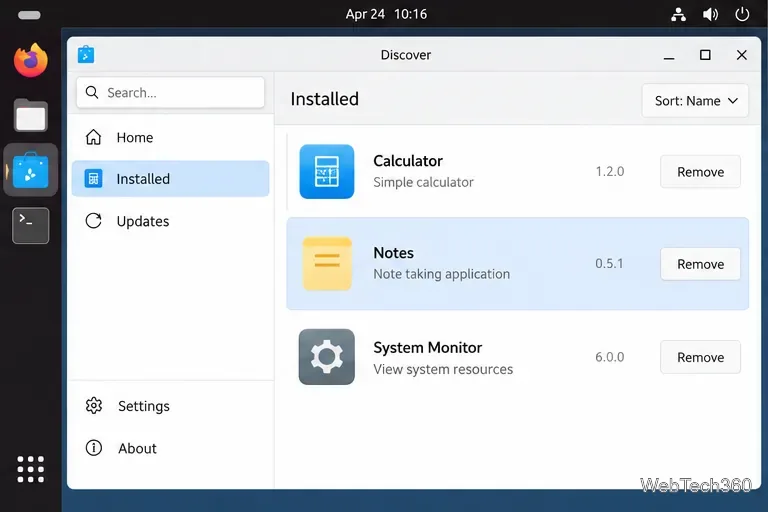Screen dimensions: 768x512
Task: Select the Installed sidebar item
Action: (x=170, y=178)
